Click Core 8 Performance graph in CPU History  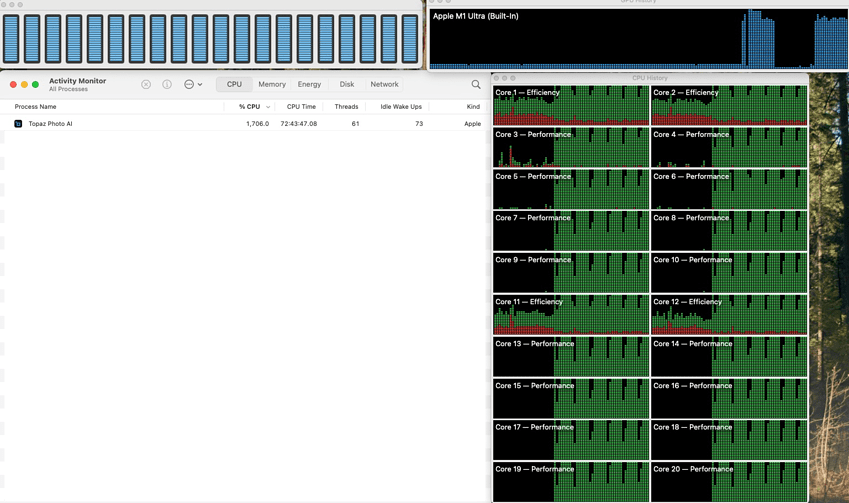tap(729, 231)
